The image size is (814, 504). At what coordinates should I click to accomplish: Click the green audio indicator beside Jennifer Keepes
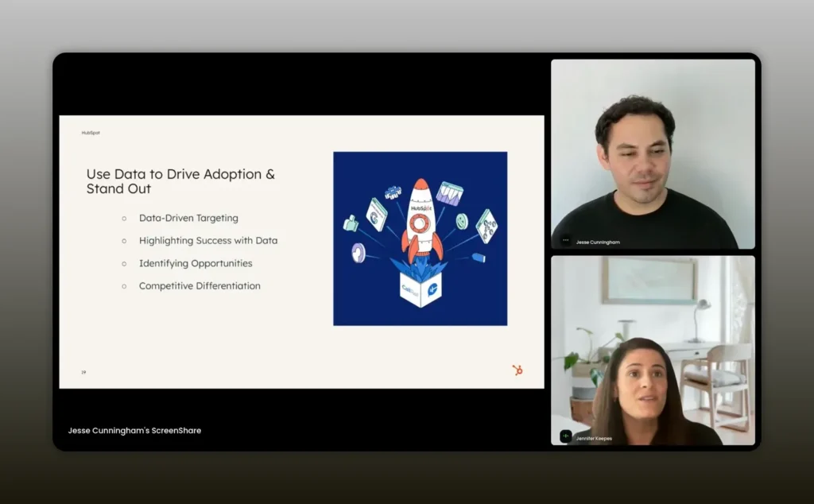click(x=566, y=436)
